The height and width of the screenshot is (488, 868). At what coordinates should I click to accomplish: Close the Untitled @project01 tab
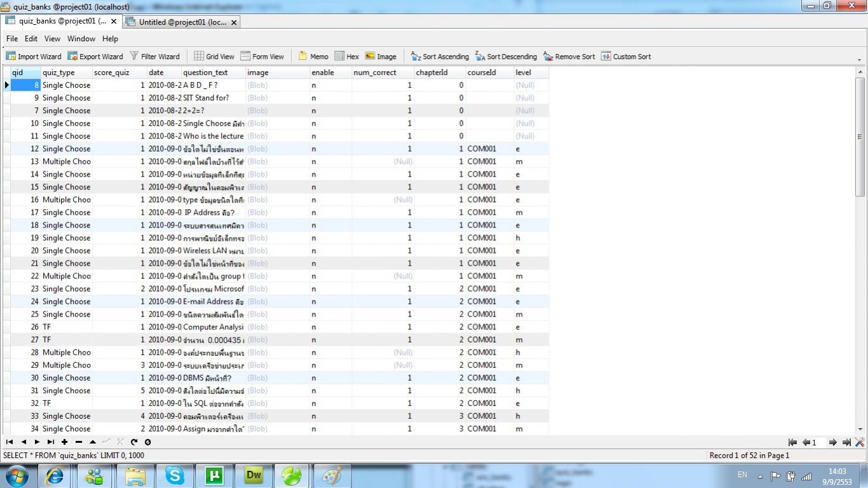[x=234, y=22]
